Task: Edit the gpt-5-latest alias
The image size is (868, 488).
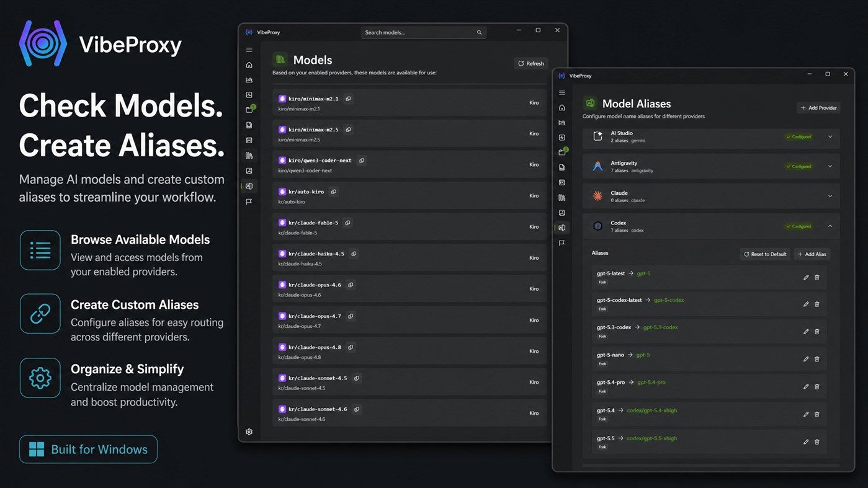Action: (806, 277)
